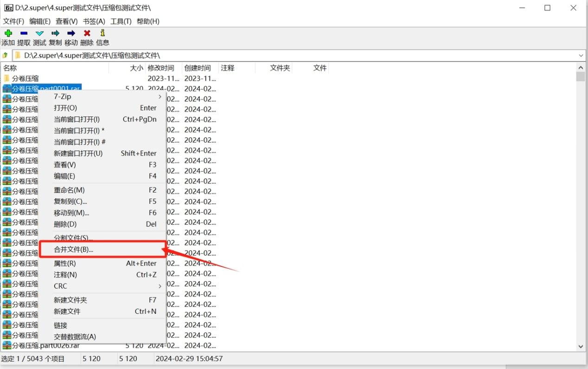Click the 选定 1 / 5043 个项目 status text
Image resolution: width=588 pixels, height=369 pixels.
pos(33,358)
